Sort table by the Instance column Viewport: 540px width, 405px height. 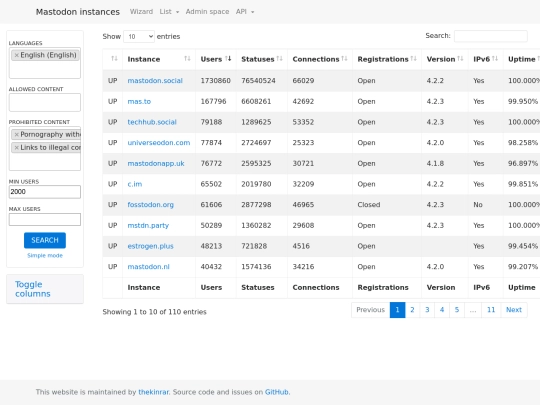(159, 59)
